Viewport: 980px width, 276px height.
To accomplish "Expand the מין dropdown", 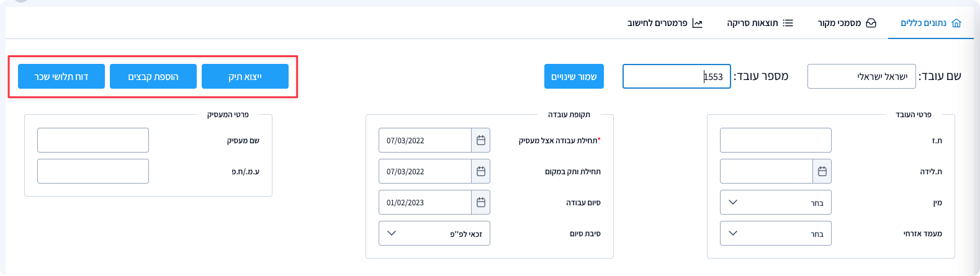I will coord(776,203).
